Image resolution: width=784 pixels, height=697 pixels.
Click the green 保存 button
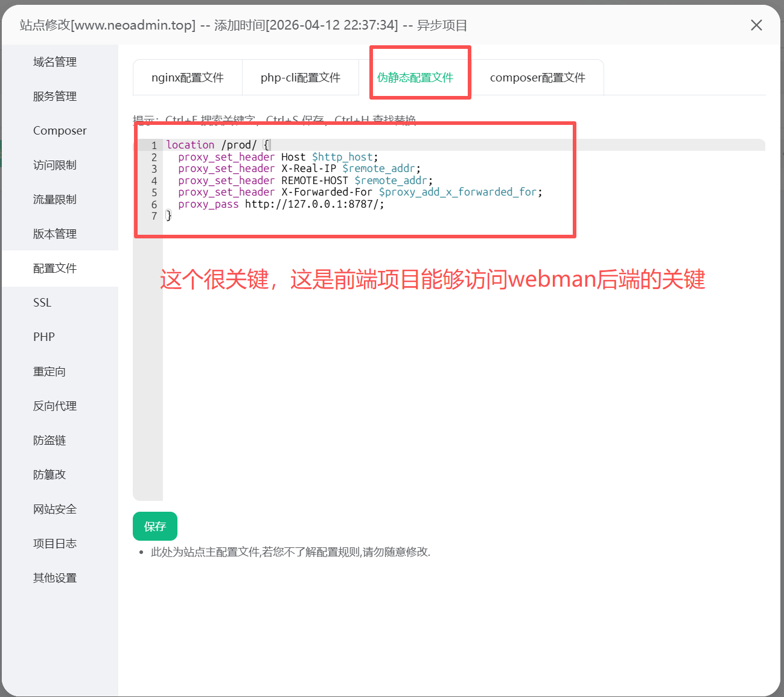[155, 526]
